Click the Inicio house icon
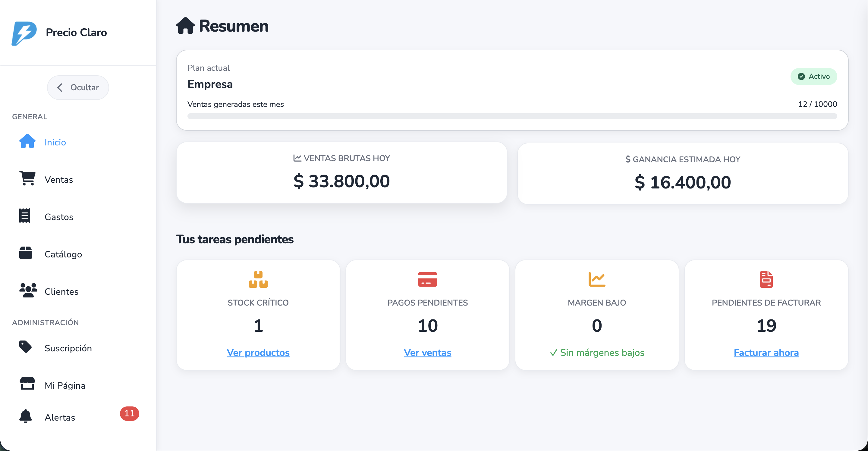868x451 pixels. pos(27,142)
